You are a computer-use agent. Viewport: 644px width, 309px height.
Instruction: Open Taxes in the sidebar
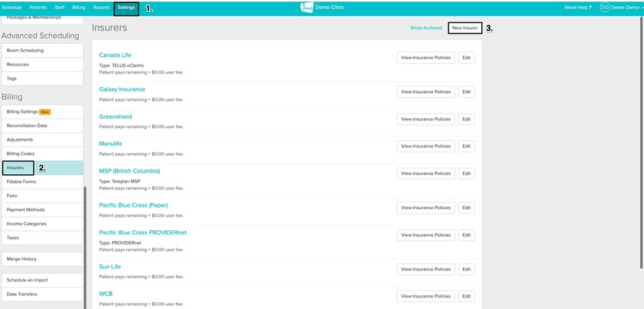coord(42,238)
